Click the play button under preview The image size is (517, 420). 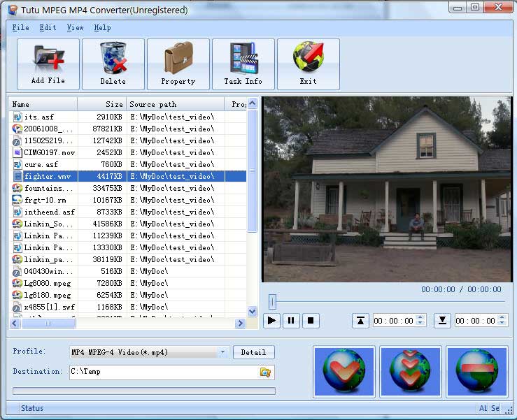tap(271, 321)
